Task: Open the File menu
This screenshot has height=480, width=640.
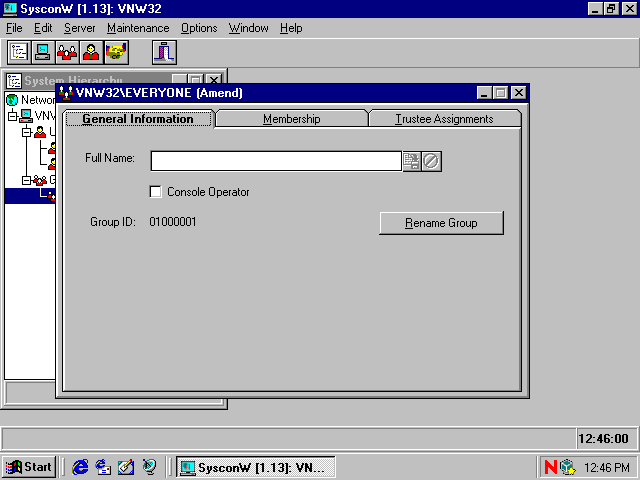Action: point(14,28)
